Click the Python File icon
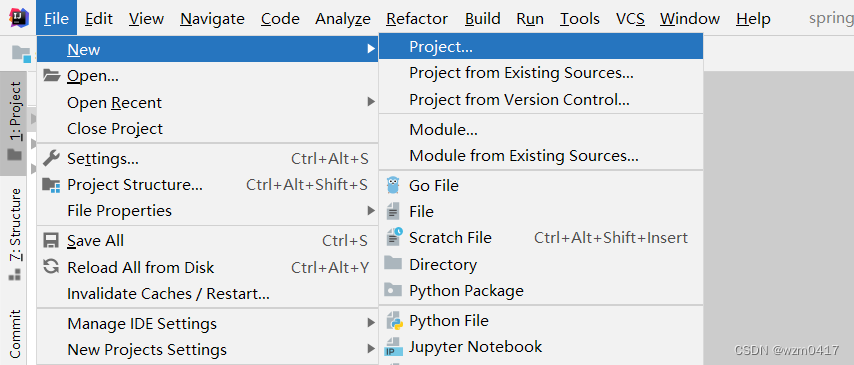This screenshot has width=854, height=365. (393, 321)
